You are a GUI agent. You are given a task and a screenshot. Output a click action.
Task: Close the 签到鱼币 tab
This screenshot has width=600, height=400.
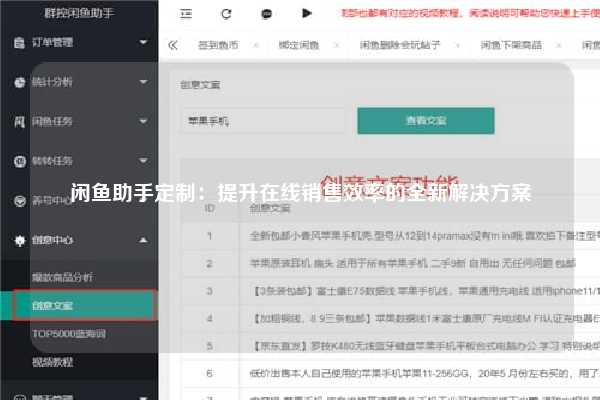pos(256,45)
